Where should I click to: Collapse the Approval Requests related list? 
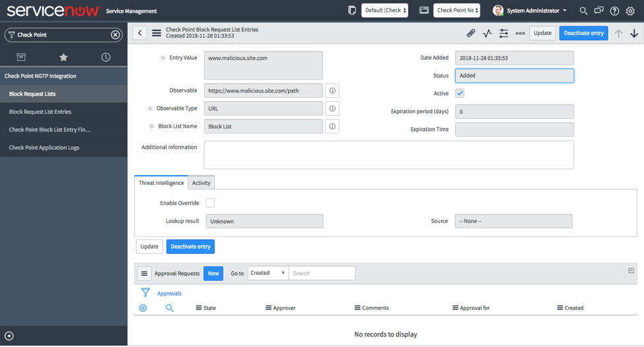(x=631, y=270)
